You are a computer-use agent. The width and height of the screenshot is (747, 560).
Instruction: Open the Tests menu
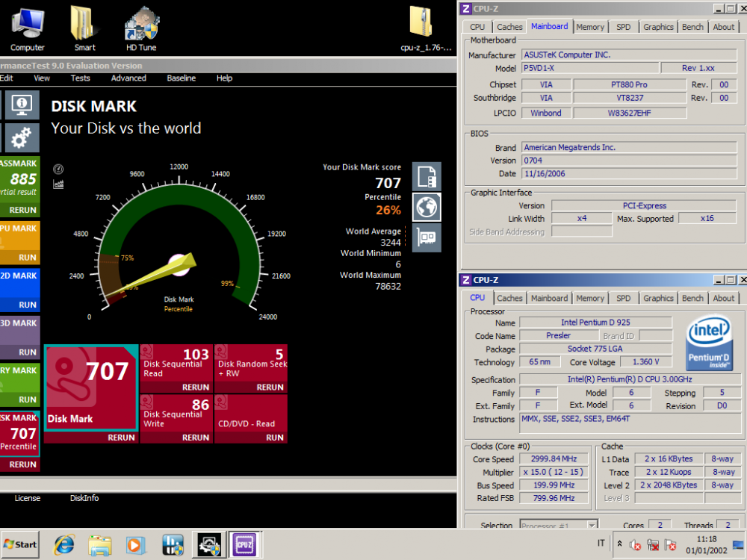[80, 78]
